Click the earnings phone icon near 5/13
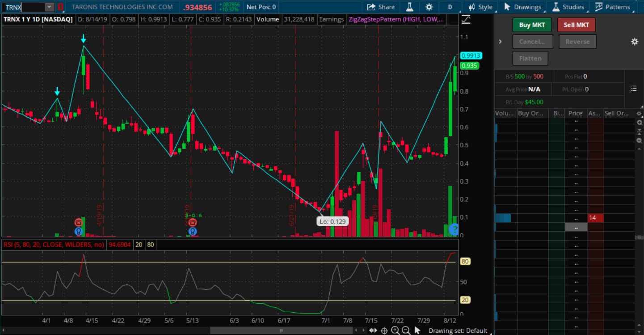This screenshot has height=335, width=644. click(x=193, y=222)
